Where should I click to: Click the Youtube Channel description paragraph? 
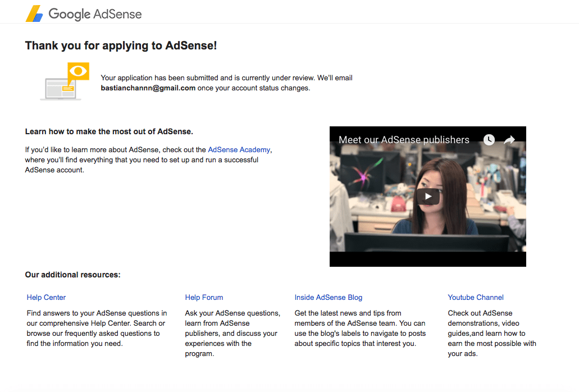492,333
